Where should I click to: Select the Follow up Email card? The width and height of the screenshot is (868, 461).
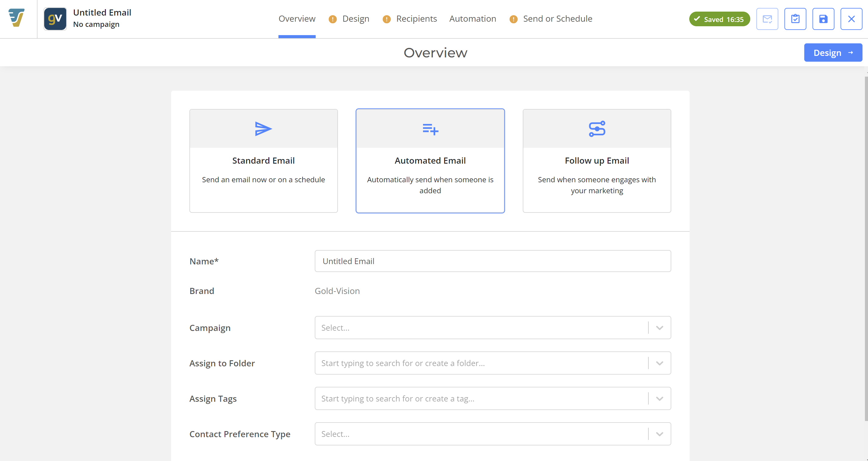tap(597, 161)
